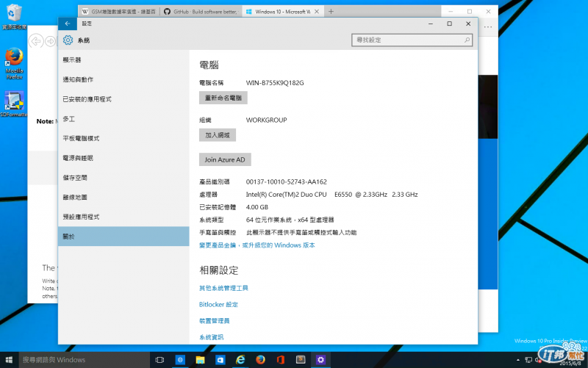
Task: Click the 重新命名電腦 button
Action: (223, 98)
